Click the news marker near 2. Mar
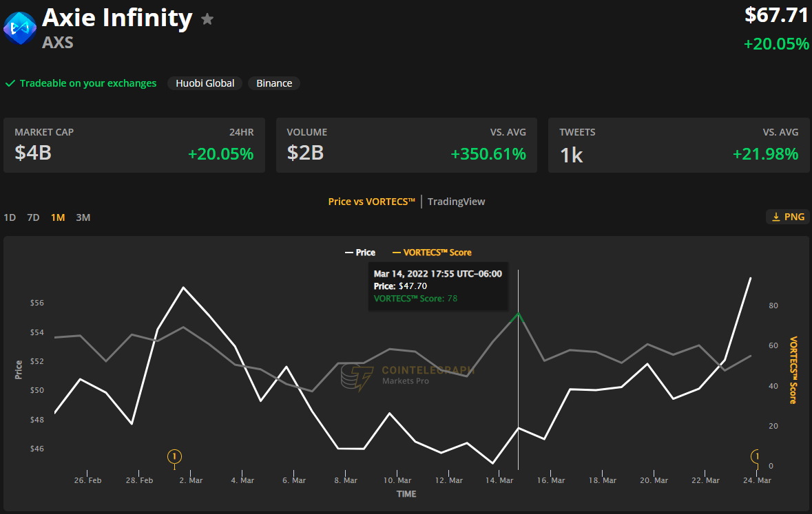 point(174,456)
